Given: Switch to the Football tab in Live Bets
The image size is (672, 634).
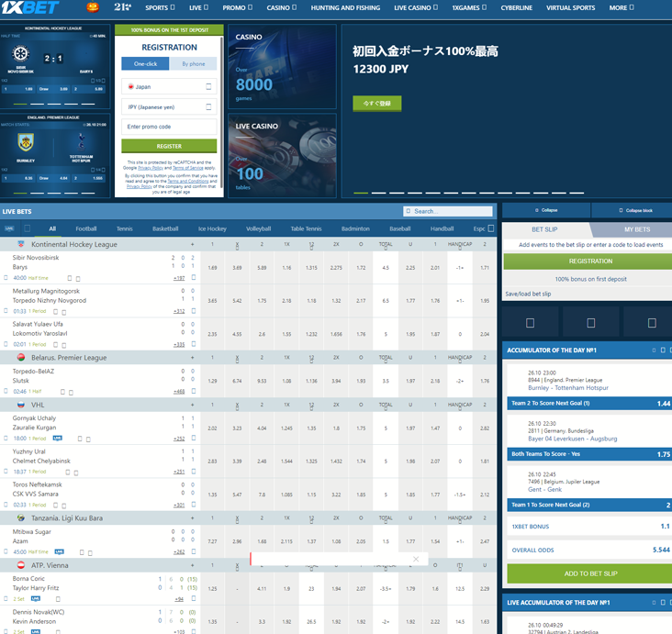Looking at the screenshot, I should point(85,228).
